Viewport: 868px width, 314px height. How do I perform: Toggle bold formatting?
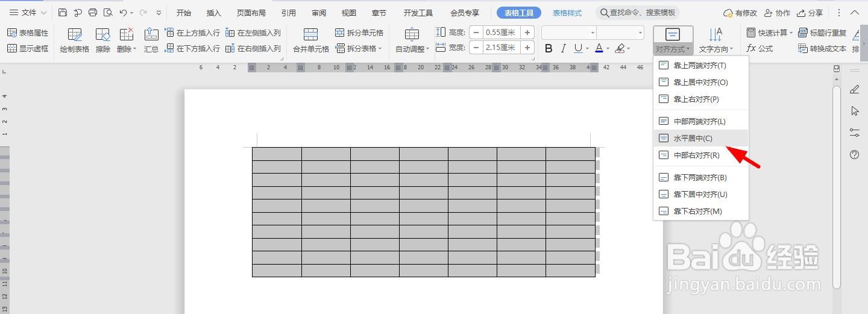pyautogui.click(x=549, y=48)
